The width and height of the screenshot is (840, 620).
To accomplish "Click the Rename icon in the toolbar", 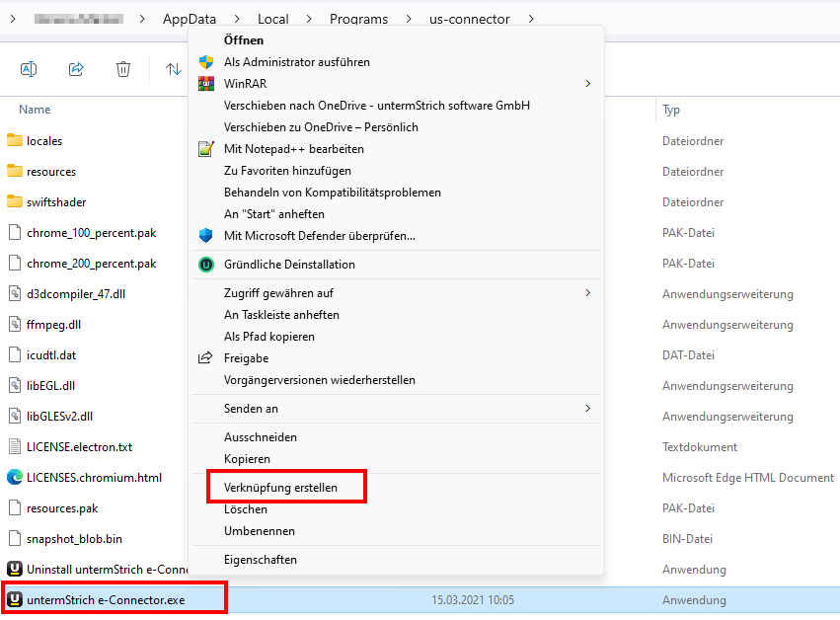I will click(x=29, y=69).
